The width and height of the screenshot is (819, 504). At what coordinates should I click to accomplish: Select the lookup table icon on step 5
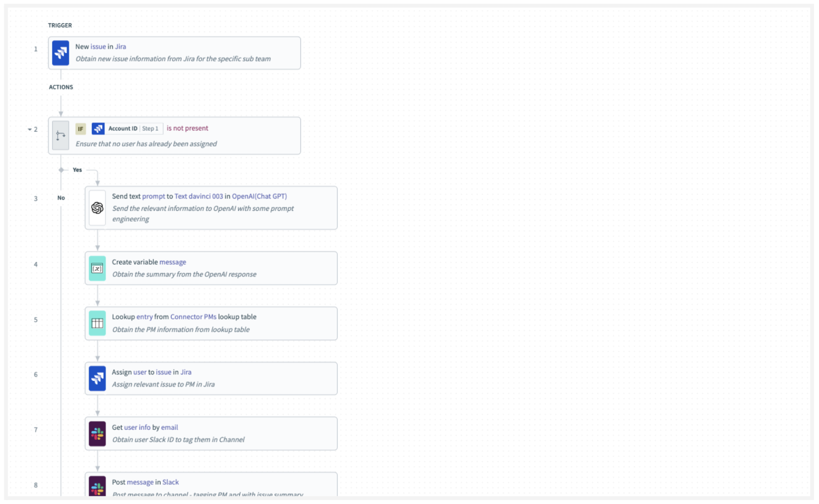(97, 323)
